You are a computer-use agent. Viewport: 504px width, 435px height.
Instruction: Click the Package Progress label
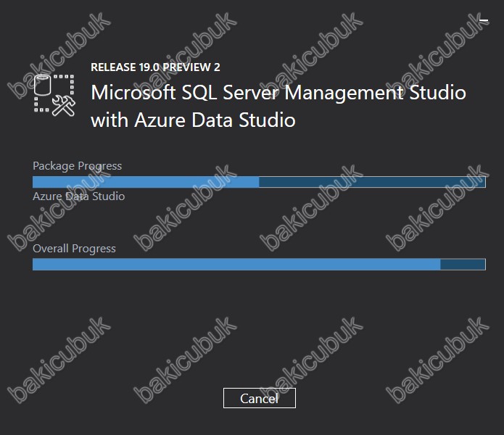[x=77, y=166]
